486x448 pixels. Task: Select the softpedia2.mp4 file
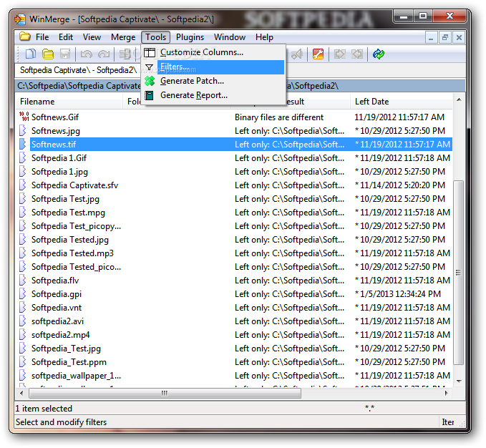tap(60, 335)
